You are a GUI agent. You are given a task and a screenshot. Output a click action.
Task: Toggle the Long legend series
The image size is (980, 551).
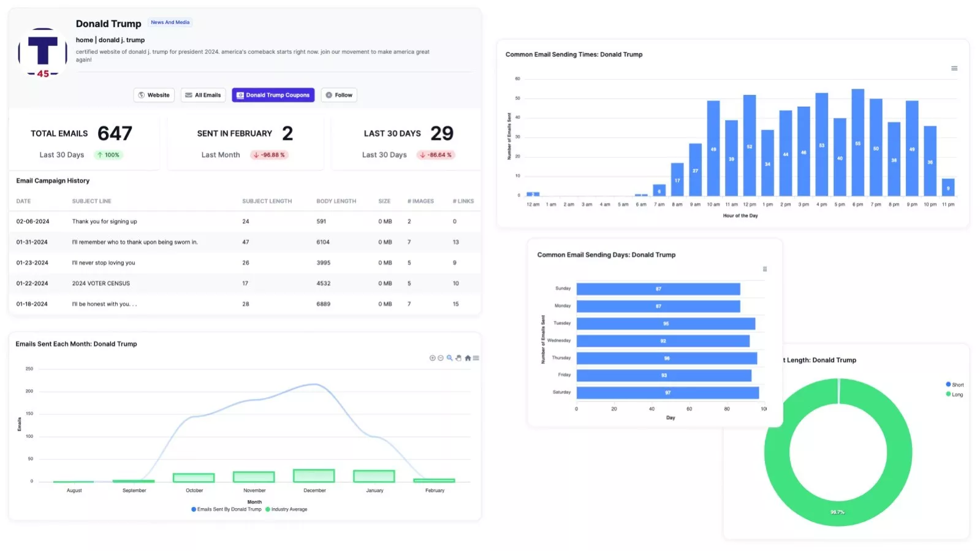954,394
